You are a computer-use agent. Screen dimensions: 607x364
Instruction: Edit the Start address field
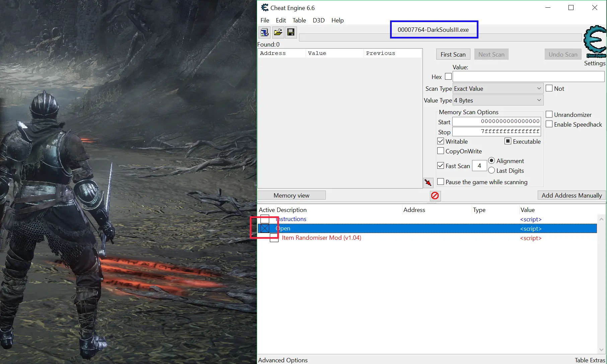(497, 122)
